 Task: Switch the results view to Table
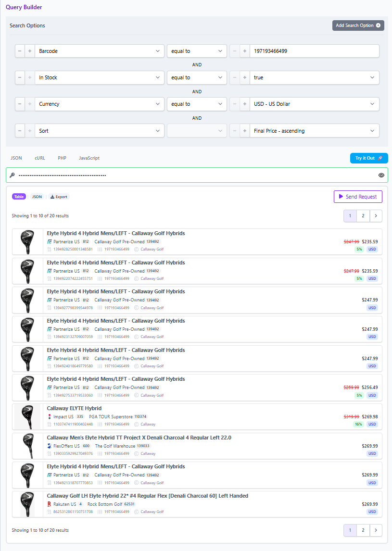pyautogui.click(x=19, y=197)
